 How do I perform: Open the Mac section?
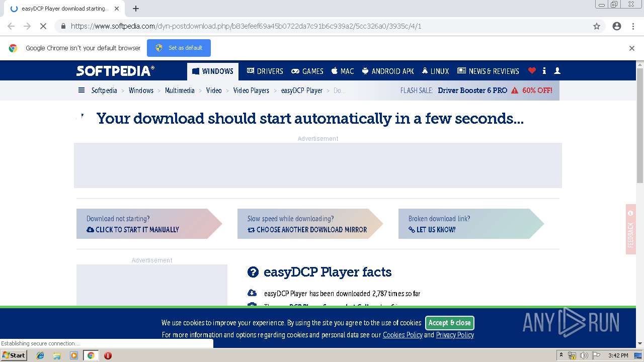tap(343, 71)
